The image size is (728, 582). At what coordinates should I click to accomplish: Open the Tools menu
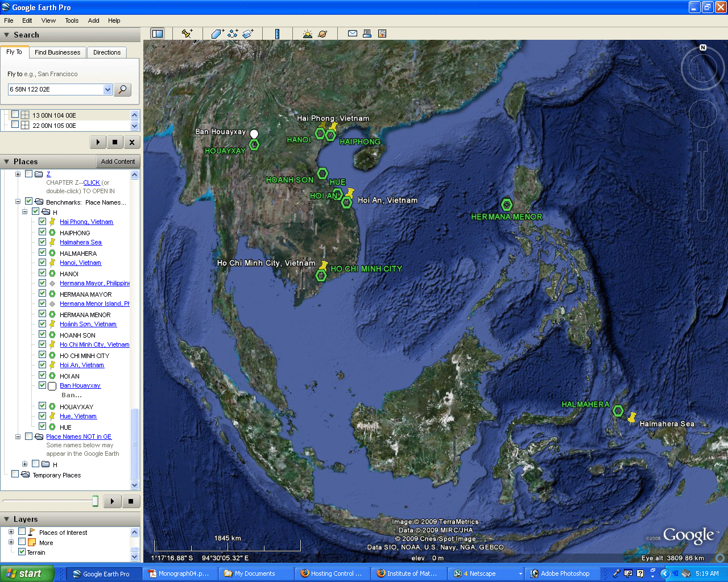[x=72, y=20]
